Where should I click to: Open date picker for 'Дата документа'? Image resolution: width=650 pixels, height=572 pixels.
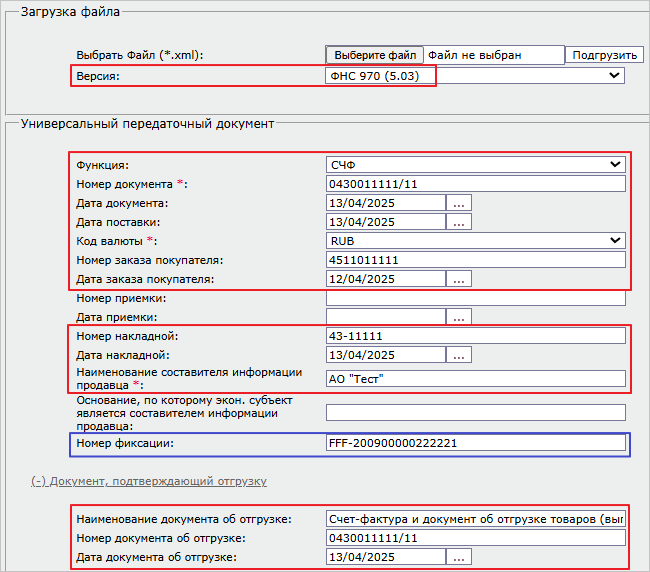[x=459, y=203]
